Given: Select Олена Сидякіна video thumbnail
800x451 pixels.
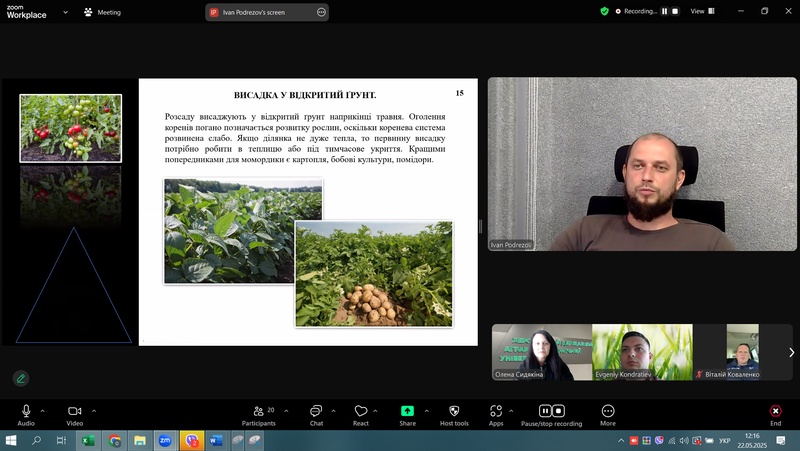Looking at the screenshot, I should pyautogui.click(x=542, y=352).
